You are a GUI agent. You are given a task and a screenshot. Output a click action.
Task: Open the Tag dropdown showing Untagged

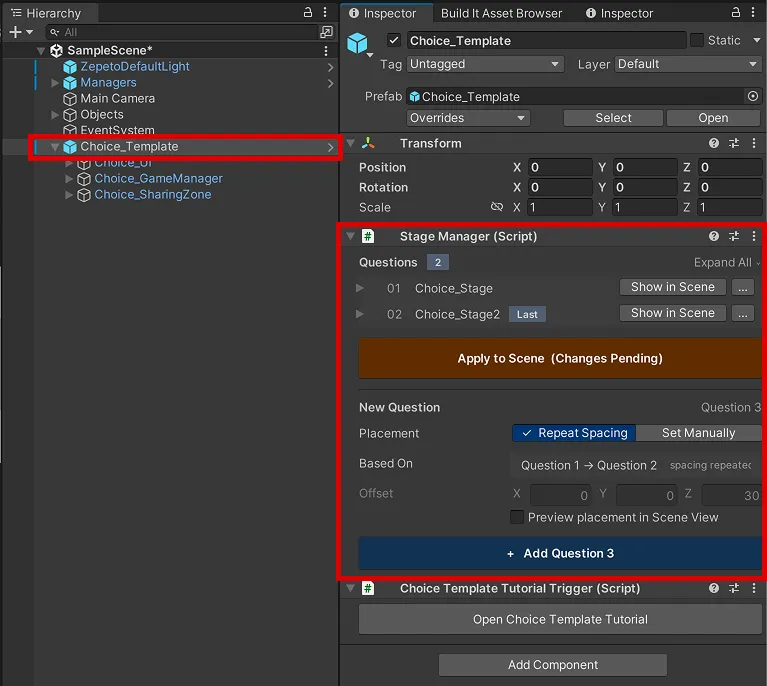pyautogui.click(x=485, y=64)
